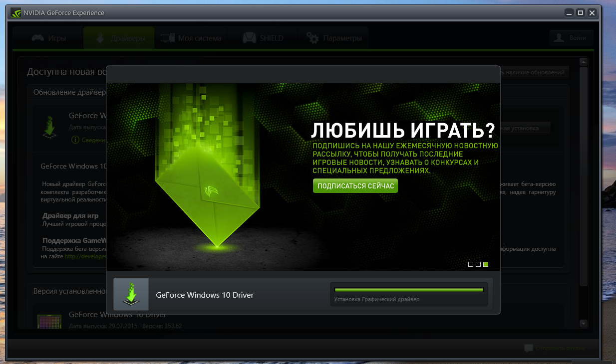The image size is (616, 364).
Task: Click the glowing envelope banner image
Action: pyautogui.click(x=208, y=197)
